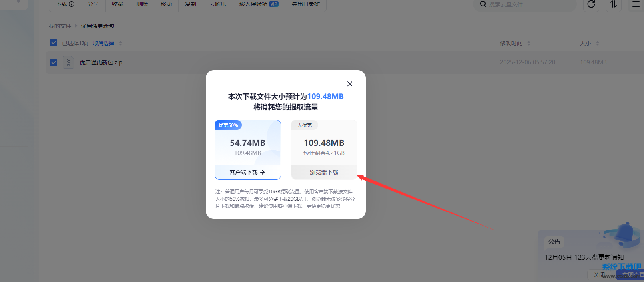Click the zip file icon
Screen dimensions: 644x282
click(x=68, y=62)
